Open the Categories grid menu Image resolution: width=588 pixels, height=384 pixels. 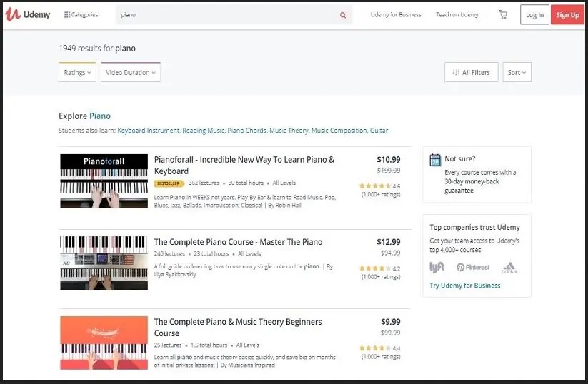point(81,14)
